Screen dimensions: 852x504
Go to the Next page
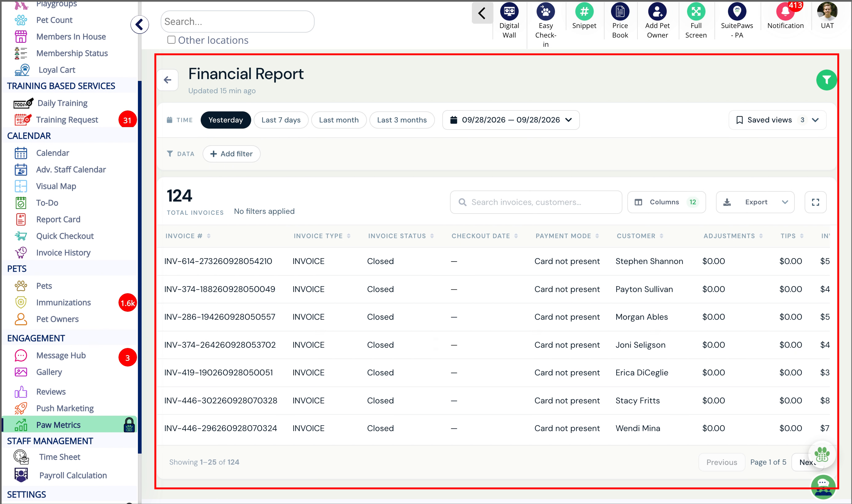point(807,462)
